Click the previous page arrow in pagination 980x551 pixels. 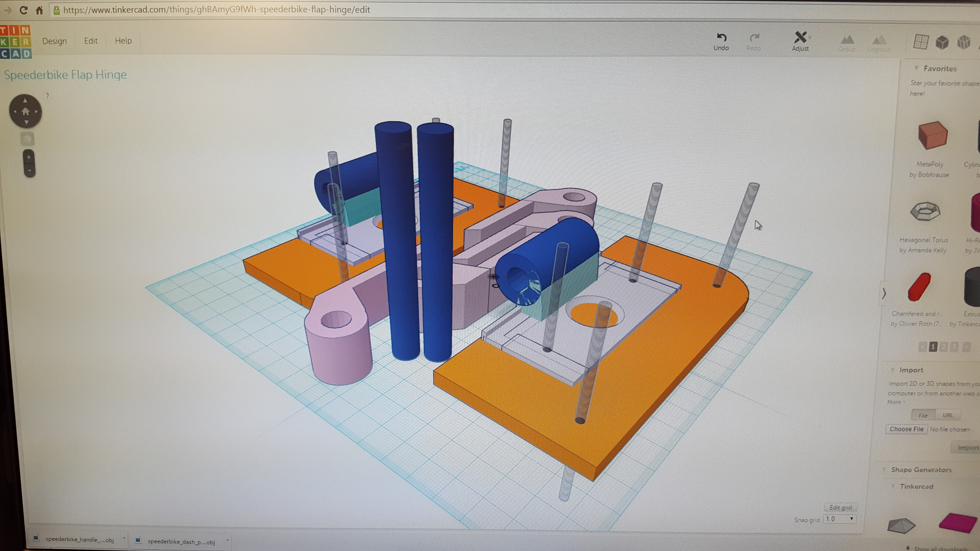pos(922,347)
